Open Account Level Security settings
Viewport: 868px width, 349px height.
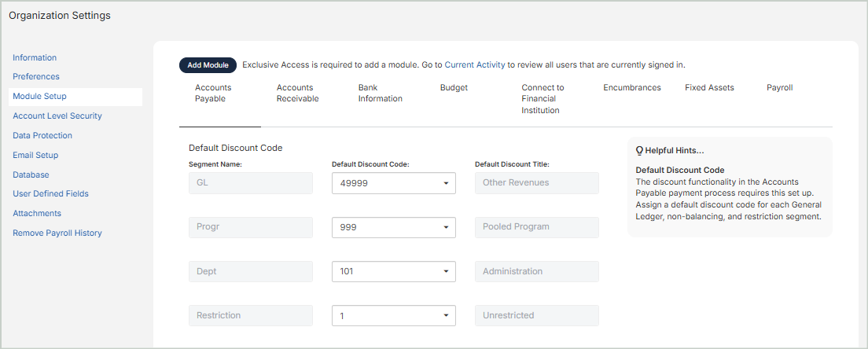tap(57, 116)
